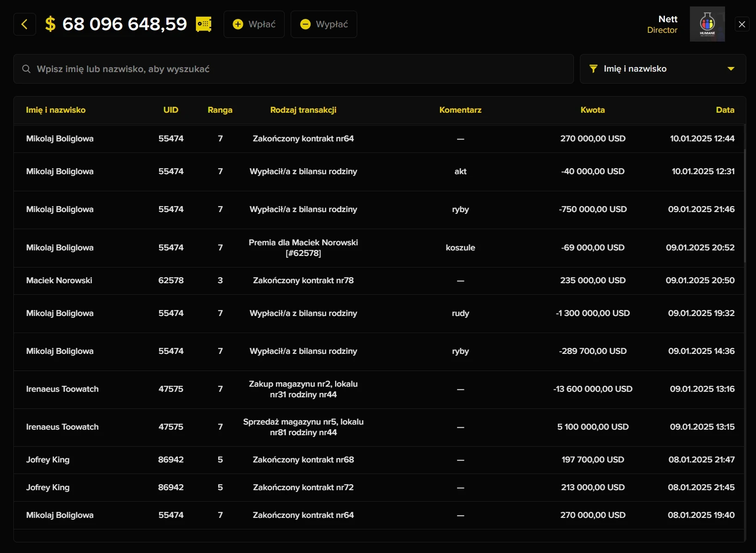Click the back arrow icon
Image resolution: width=756 pixels, height=553 pixels.
point(24,24)
